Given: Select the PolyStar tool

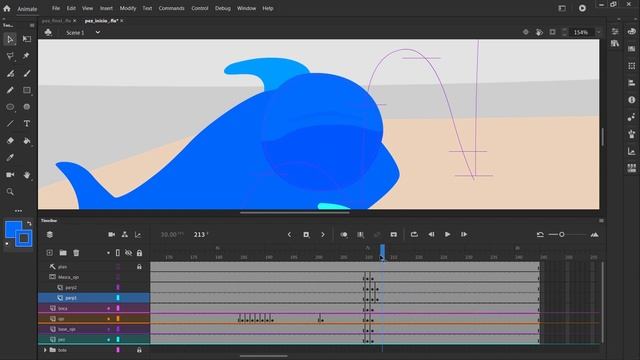Looking at the screenshot, I should click(27, 107).
